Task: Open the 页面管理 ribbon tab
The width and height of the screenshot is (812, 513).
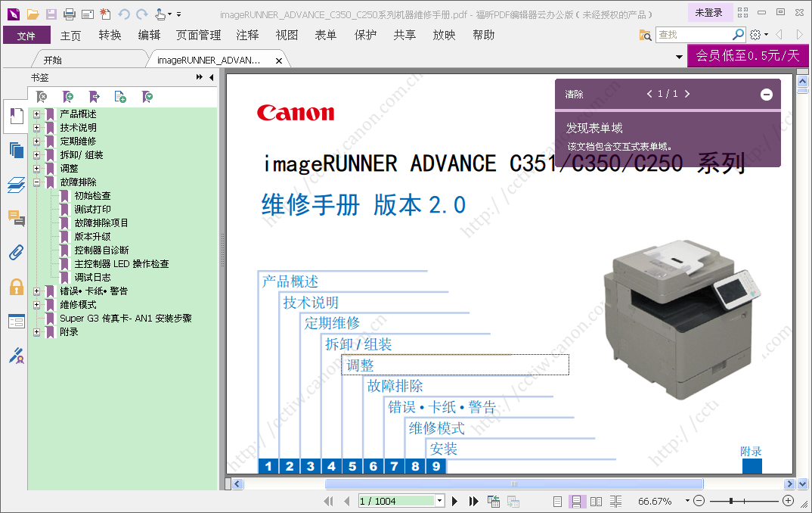Action: click(198, 36)
